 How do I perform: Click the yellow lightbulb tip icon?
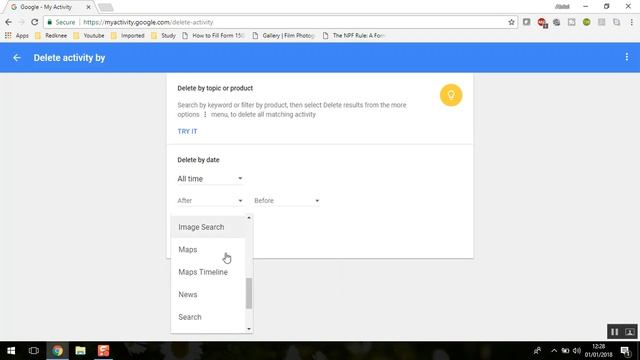(451, 95)
